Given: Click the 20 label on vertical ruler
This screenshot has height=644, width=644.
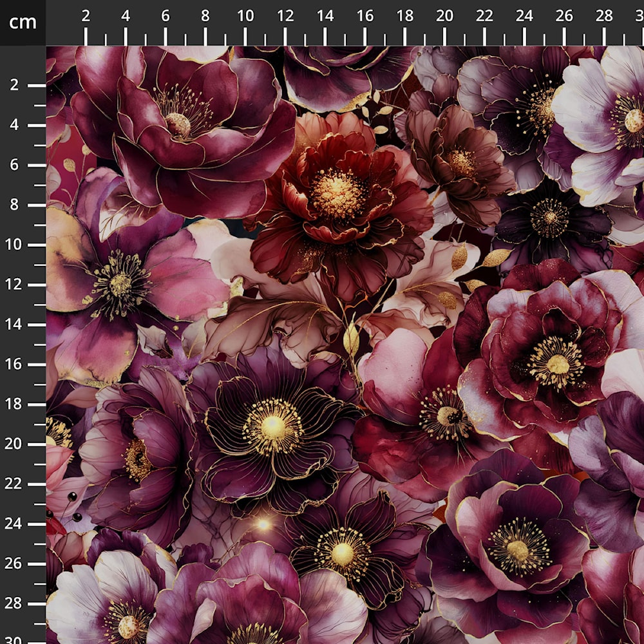Looking at the screenshot, I should click(13, 444).
